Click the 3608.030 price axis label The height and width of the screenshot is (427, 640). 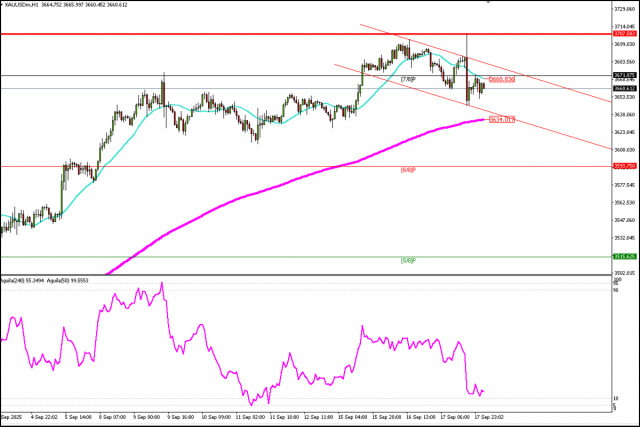625,150
